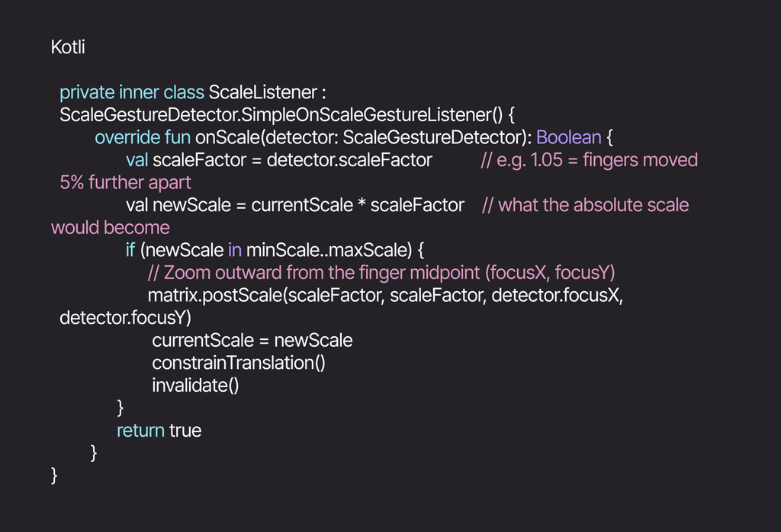Click the 'Kotli' language label
The width and height of the screenshot is (781, 532).
click(68, 47)
